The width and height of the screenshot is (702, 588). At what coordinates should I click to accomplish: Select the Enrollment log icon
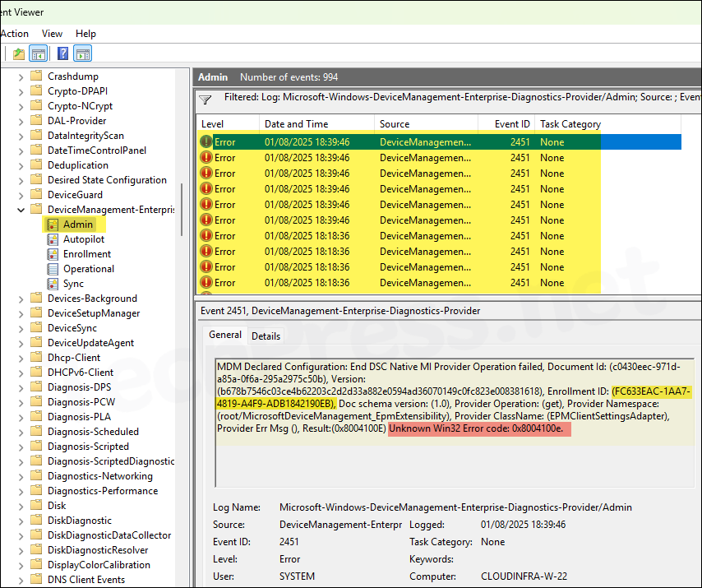[x=53, y=254]
